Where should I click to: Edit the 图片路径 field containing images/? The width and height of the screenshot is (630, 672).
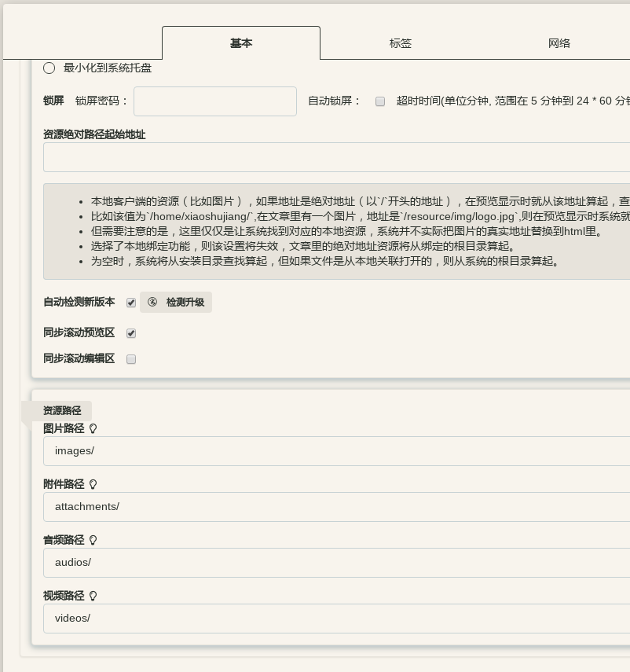(x=337, y=451)
